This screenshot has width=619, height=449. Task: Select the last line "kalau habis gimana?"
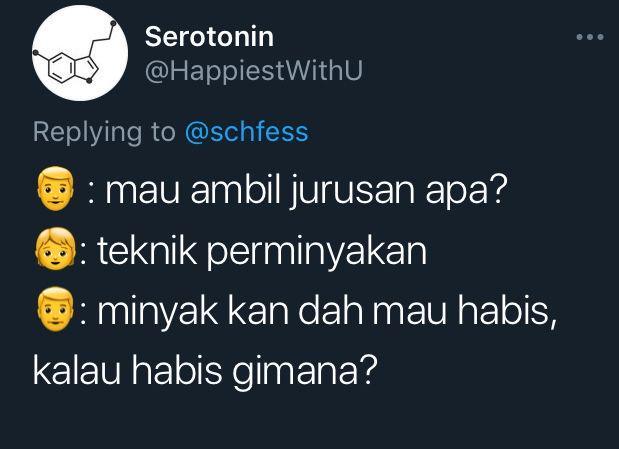click(205, 371)
